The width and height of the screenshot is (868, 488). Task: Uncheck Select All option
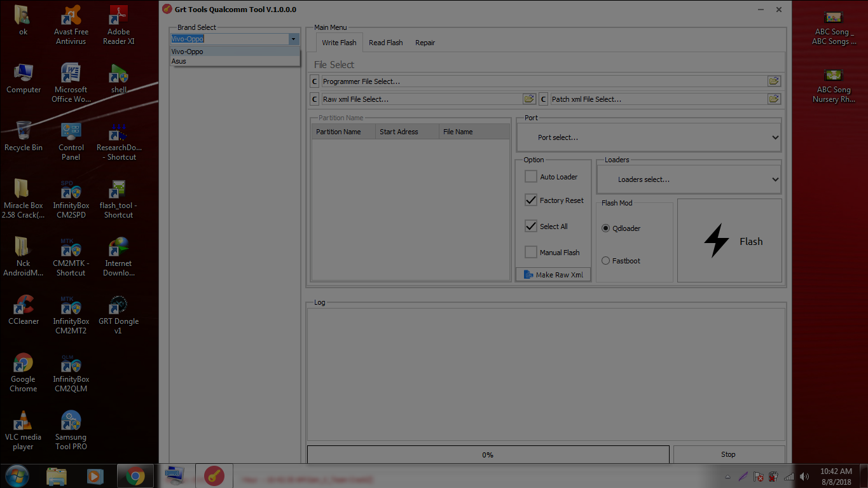click(531, 226)
